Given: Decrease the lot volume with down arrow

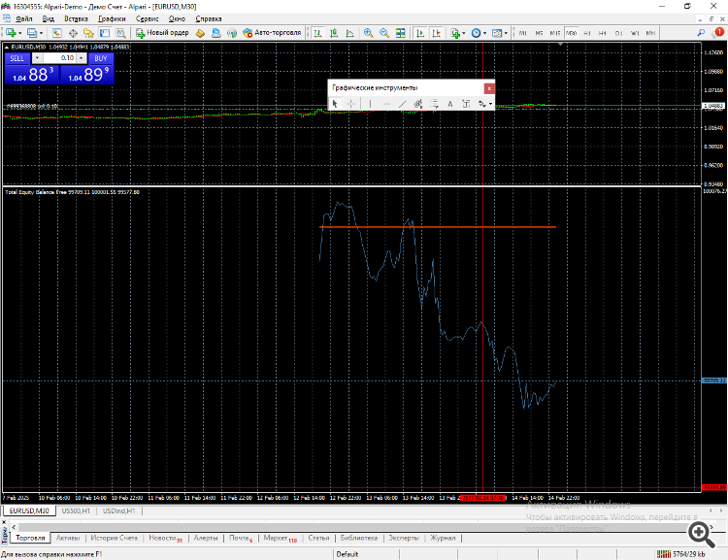Looking at the screenshot, I should (x=37, y=58).
